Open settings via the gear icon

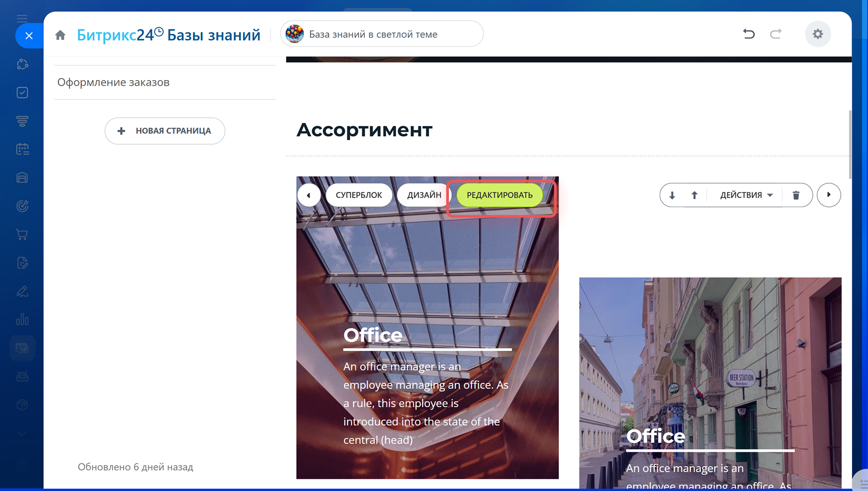(818, 34)
